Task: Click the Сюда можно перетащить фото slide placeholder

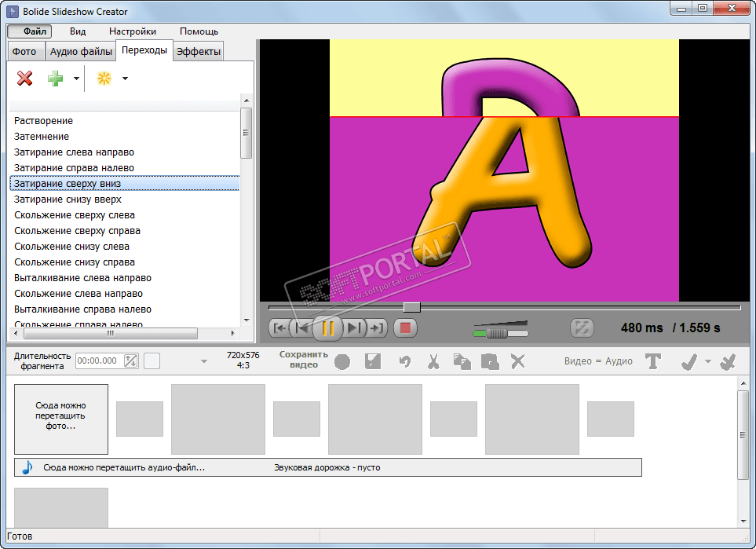Action: pyautogui.click(x=61, y=419)
